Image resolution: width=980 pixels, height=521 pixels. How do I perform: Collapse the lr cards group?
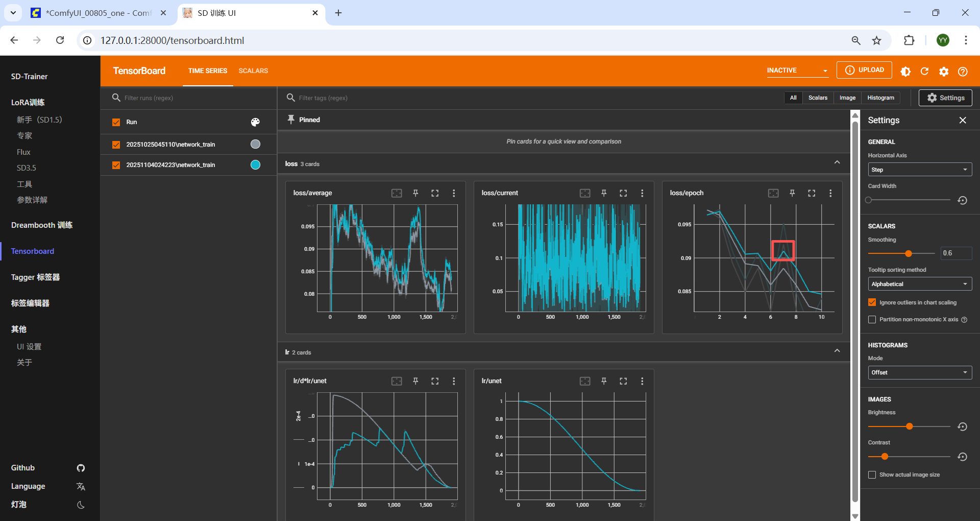tap(837, 351)
